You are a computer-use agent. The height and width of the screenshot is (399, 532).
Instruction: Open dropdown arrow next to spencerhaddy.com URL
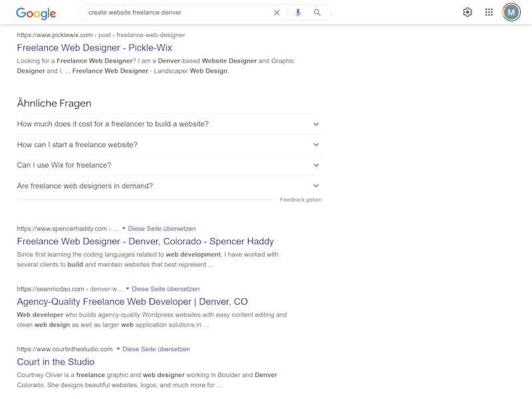pyautogui.click(x=124, y=228)
